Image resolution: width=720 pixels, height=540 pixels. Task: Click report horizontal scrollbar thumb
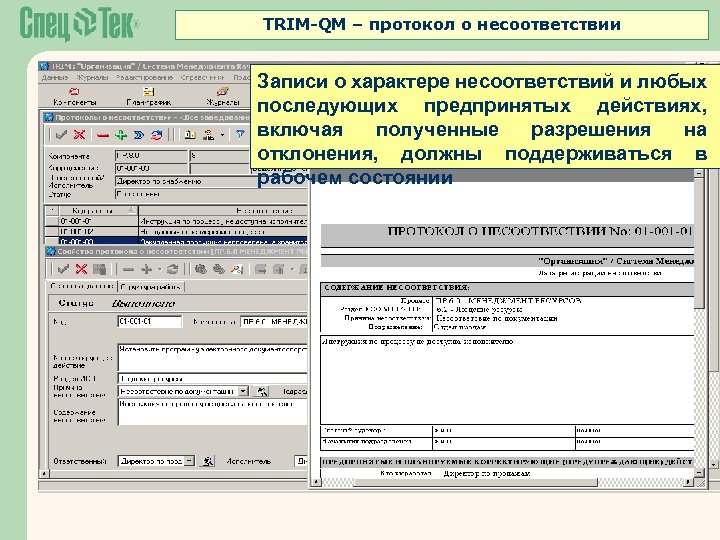(x=475, y=482)
